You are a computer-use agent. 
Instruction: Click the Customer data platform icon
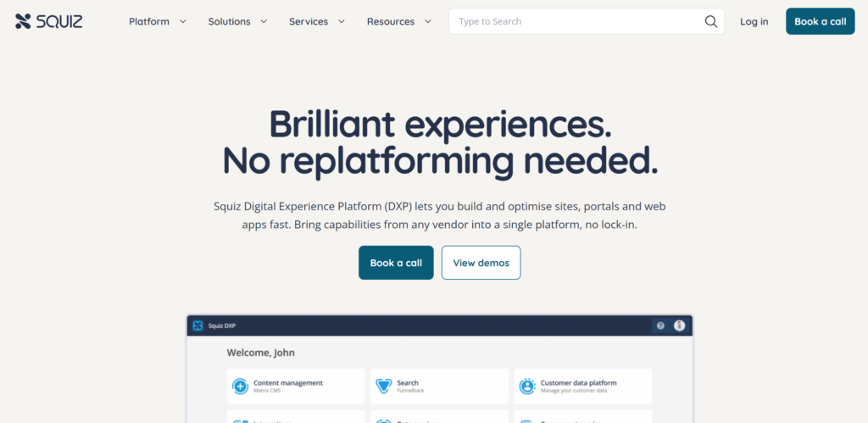pyautogui.click(x=527, y=386)
